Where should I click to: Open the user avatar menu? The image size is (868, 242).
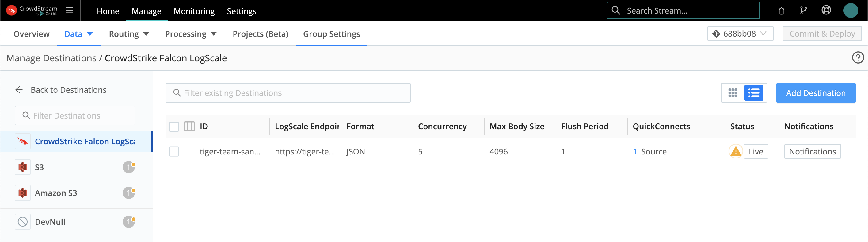click(x=851, y=10)
